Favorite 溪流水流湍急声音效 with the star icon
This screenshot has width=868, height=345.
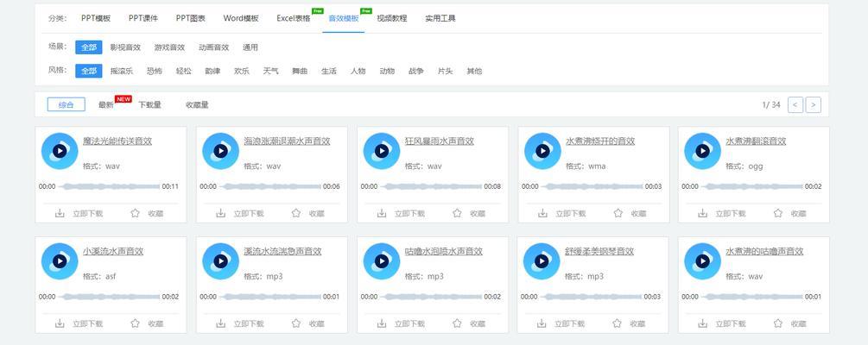pyautogui.click(x=296, y=323)
